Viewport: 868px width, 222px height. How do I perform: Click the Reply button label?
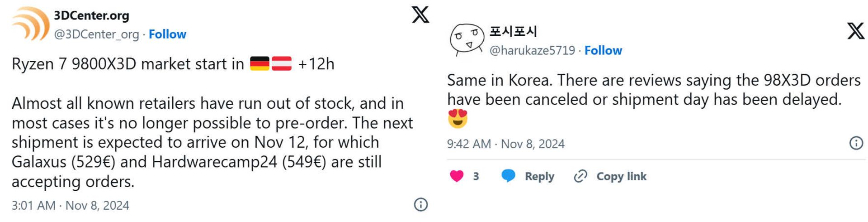pos(539,176)
